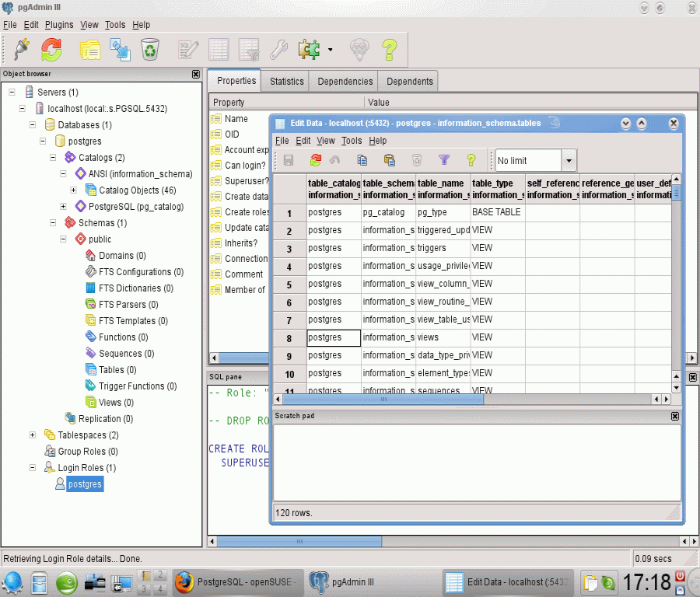Click the drop object recycle bin icon

click(150, 49)
